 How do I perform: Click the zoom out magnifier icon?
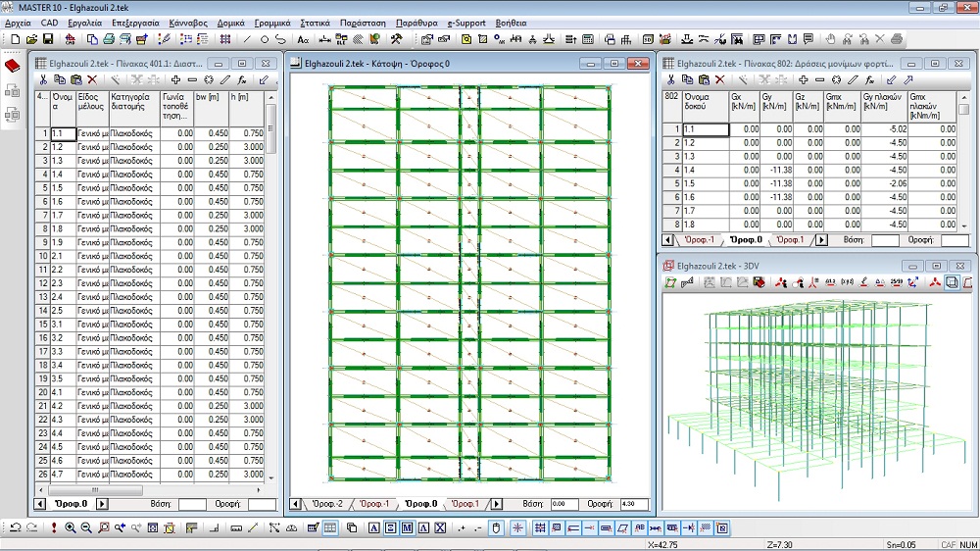tap(87, 528)
